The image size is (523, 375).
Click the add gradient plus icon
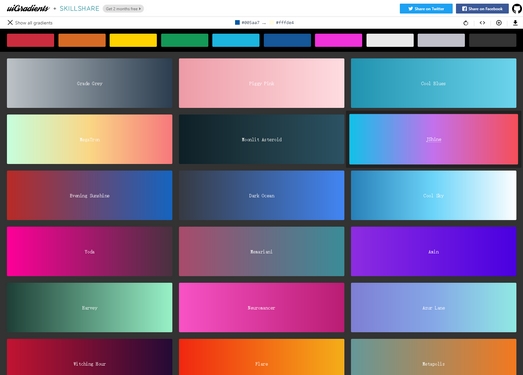pyautogui.click(x=499, y=23)
